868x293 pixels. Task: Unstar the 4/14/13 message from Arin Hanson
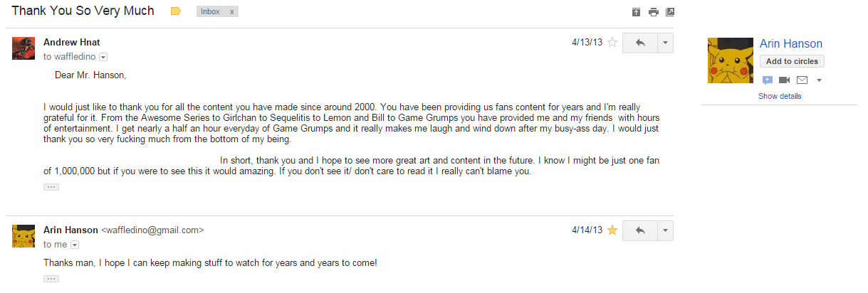[612, 230]
